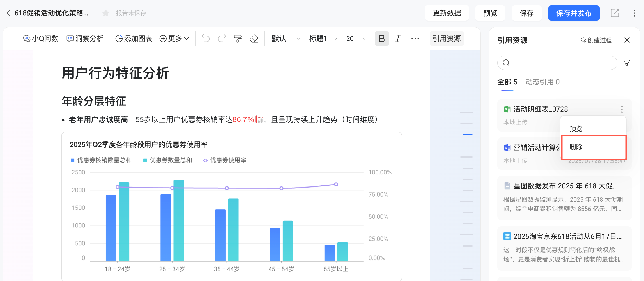Open 小Q问数 assistant
Image resolution: width=644 pixels, height=281 pixels.
coord(41,38)
